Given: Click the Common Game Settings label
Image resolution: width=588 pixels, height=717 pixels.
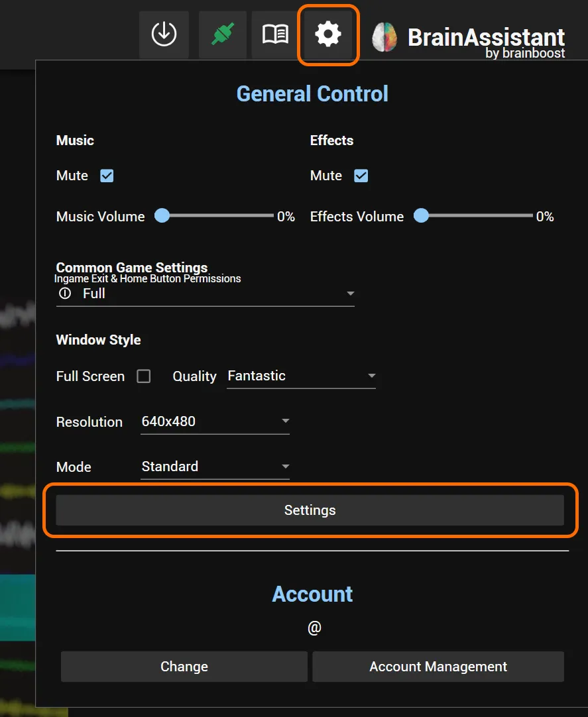Looking at the screenshot, I should tap(132, 267).
